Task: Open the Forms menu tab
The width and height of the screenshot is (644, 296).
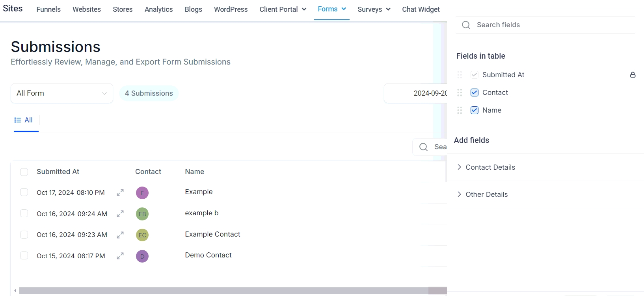Action: tap(331, 9)
